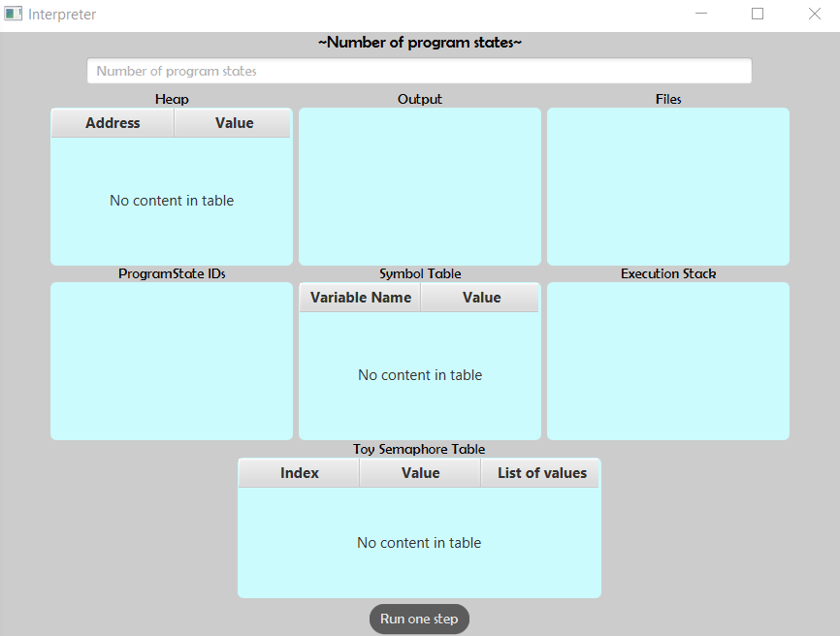The image size is (840, 636).
Task: Select the ProgramState IDs list area
Action: (x=171, y=361)
